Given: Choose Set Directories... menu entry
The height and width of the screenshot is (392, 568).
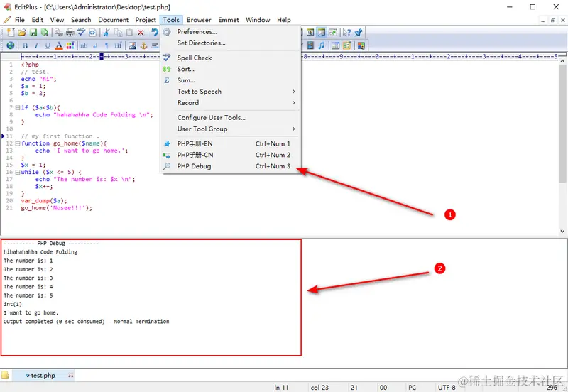Looking at the screenshot, I should pyautogui.click(x=230, y=43).
